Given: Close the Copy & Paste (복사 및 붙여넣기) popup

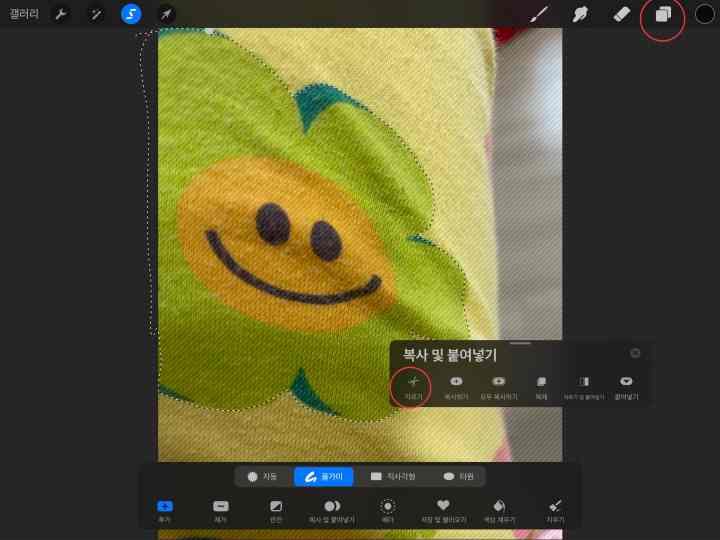Looking at the screenshot, I should coord(635,353).
